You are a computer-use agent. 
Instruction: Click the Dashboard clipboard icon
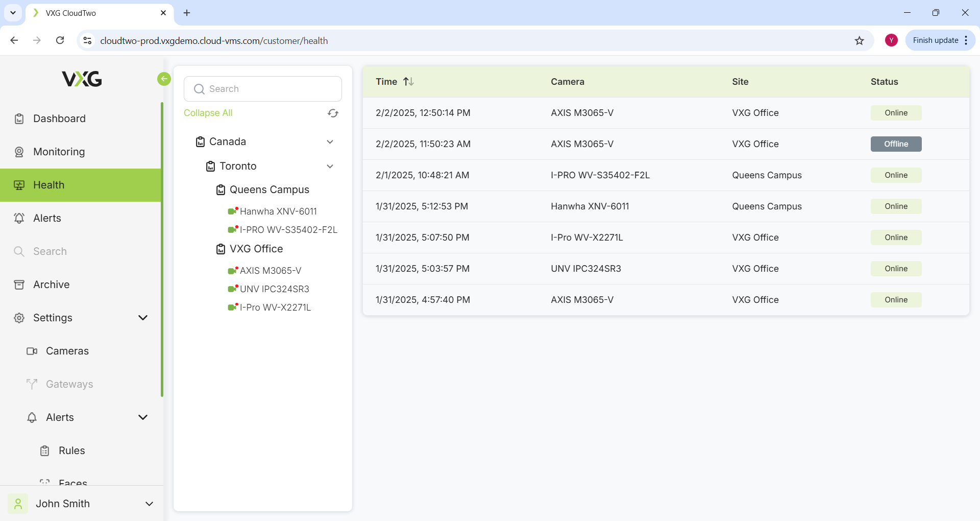point(19,119)
